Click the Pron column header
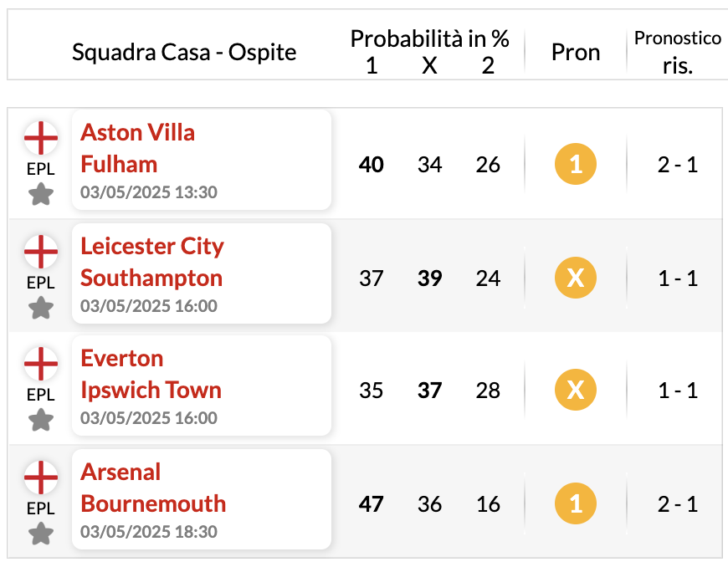This screenshot has height=567, width=728. [x=576, y=52]
